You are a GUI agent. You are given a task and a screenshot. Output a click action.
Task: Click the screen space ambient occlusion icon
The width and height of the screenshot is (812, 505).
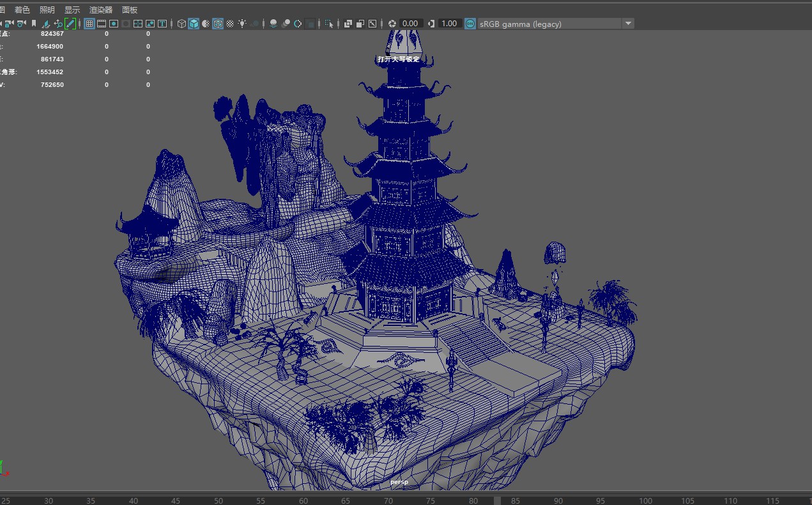click(273, 24)
